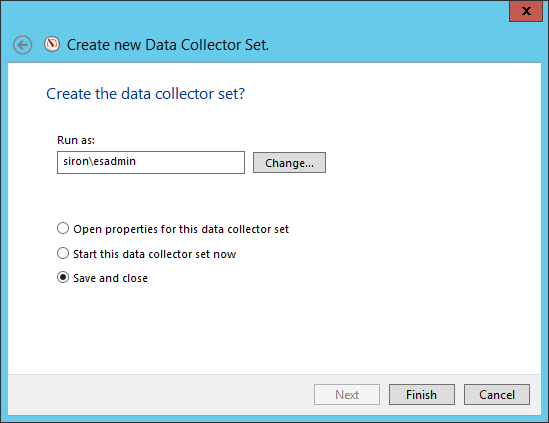Choose the Start this data collector set now circle
This screenshot has height=423, width=549.
[x=63, y=253]
